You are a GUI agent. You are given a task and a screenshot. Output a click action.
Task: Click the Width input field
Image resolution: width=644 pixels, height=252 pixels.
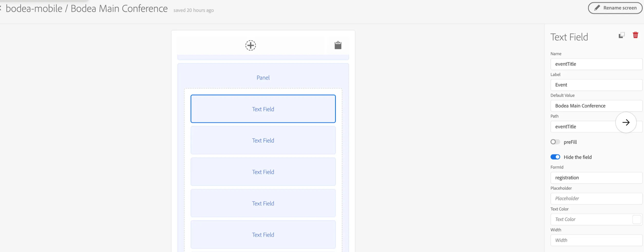tap(596, 240)
